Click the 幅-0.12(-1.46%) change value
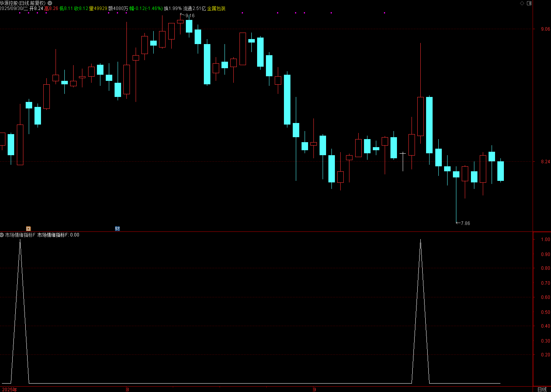Viewport: 551px width, 392px height. pyautogui.click(x=146, y=8)
